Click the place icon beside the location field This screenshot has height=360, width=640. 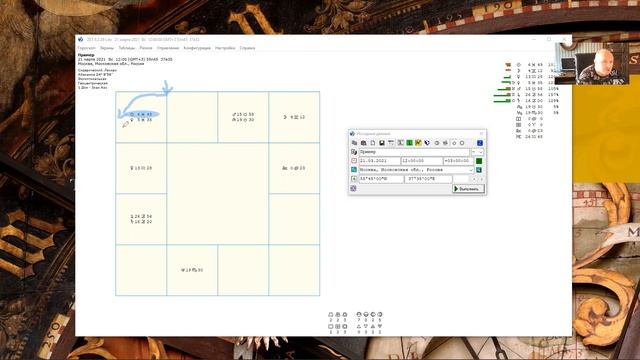(x=354, y=170)
